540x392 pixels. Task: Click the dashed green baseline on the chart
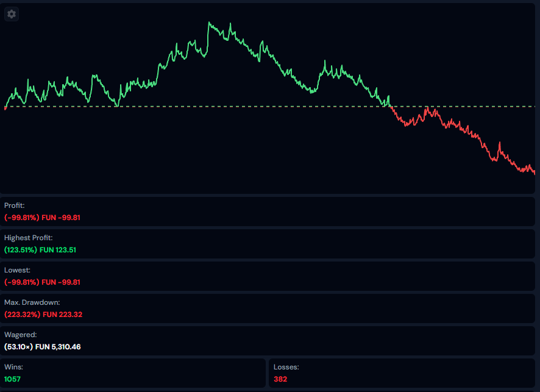pyautogui.click(x=463, y=106)
